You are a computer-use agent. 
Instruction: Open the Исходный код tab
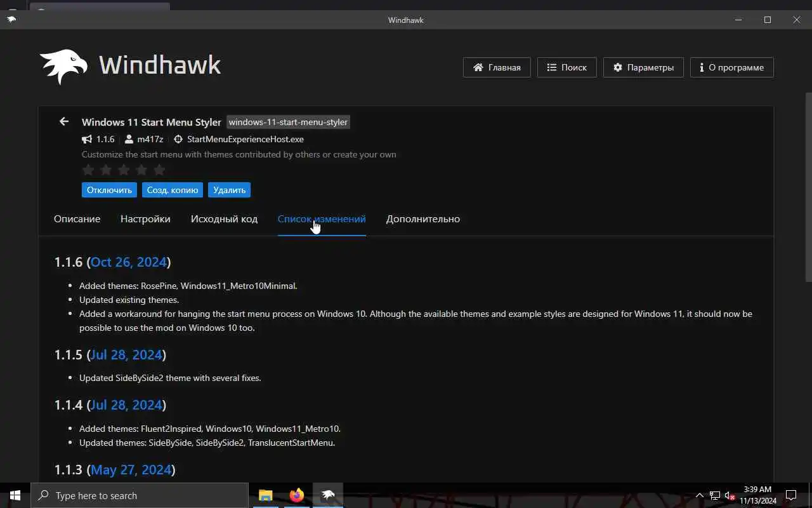[224, 219]
